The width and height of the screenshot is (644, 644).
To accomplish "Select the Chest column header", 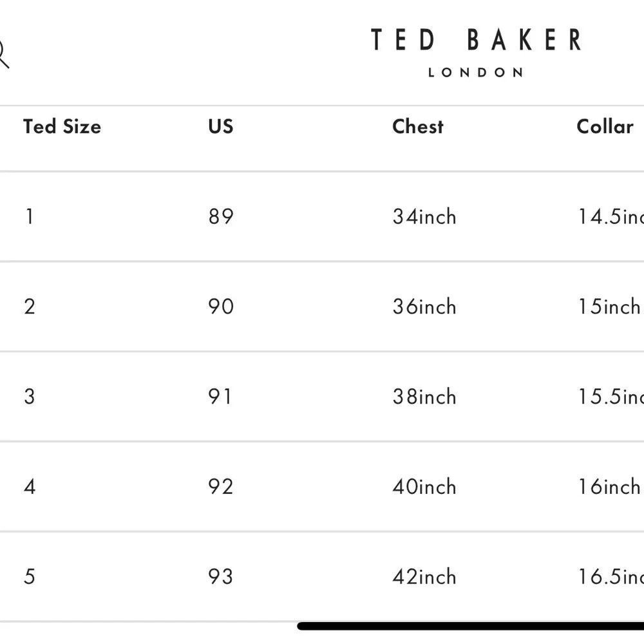I will click(417, 127).
